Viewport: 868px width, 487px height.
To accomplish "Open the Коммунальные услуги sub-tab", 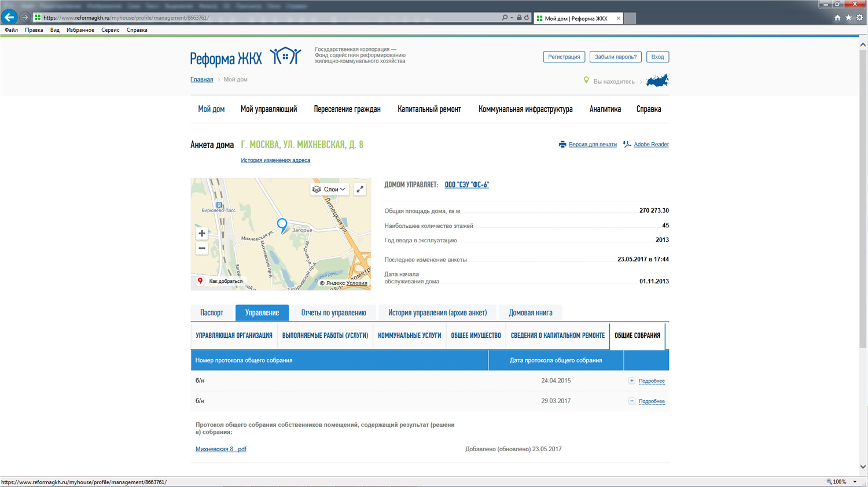I will coord(409,336).
